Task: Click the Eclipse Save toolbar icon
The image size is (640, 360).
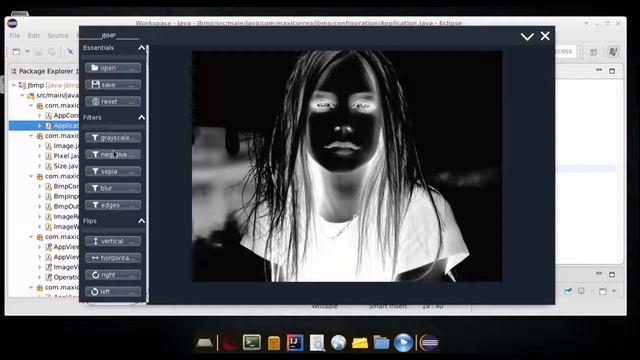Action: [x=39, y=52]
